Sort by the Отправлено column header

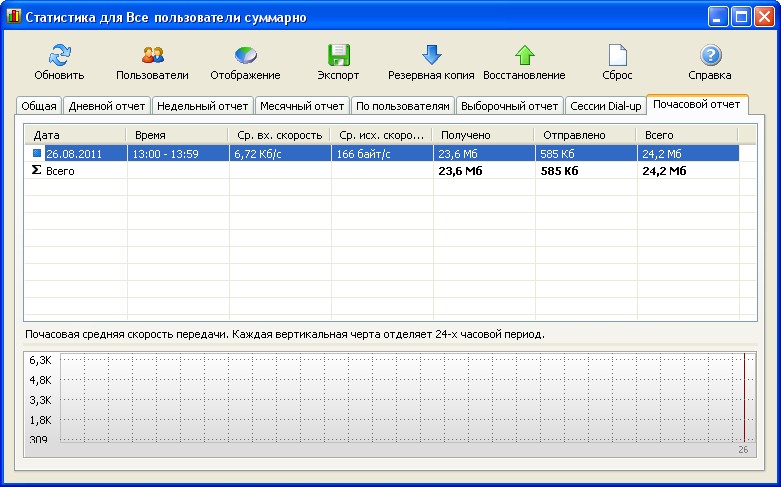click(586, 135)
